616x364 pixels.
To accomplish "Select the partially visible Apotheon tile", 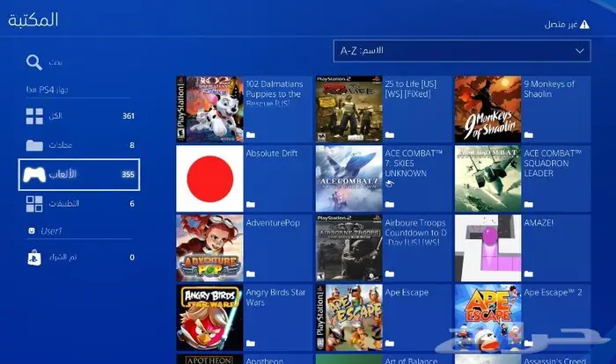I will click(244, 360).
